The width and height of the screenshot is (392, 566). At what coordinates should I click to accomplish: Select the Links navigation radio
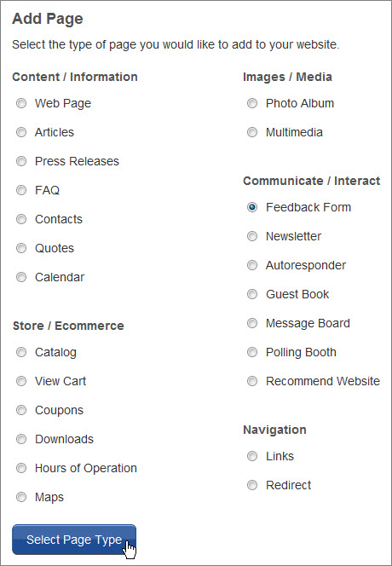(x=252, y=456)
